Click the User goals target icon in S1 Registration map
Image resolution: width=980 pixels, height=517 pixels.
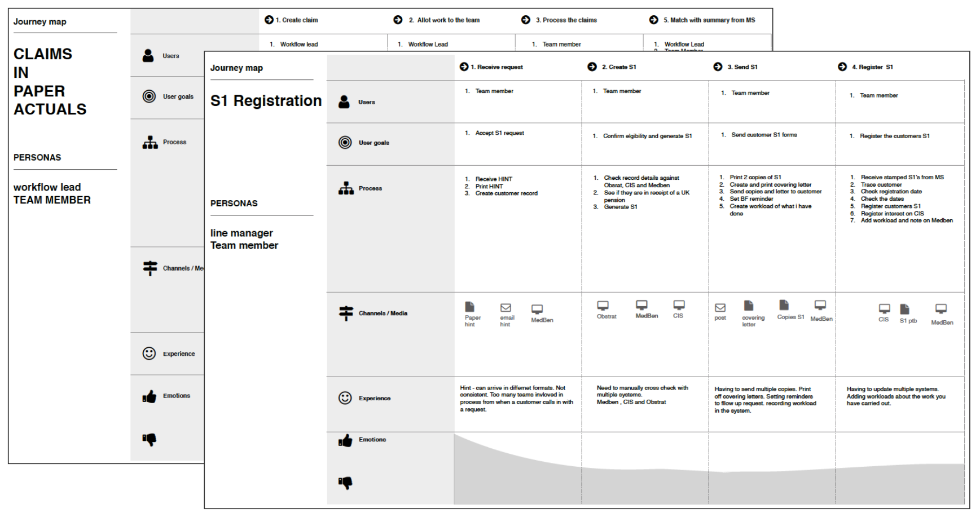pyautogui.click(x=345, y=143)
